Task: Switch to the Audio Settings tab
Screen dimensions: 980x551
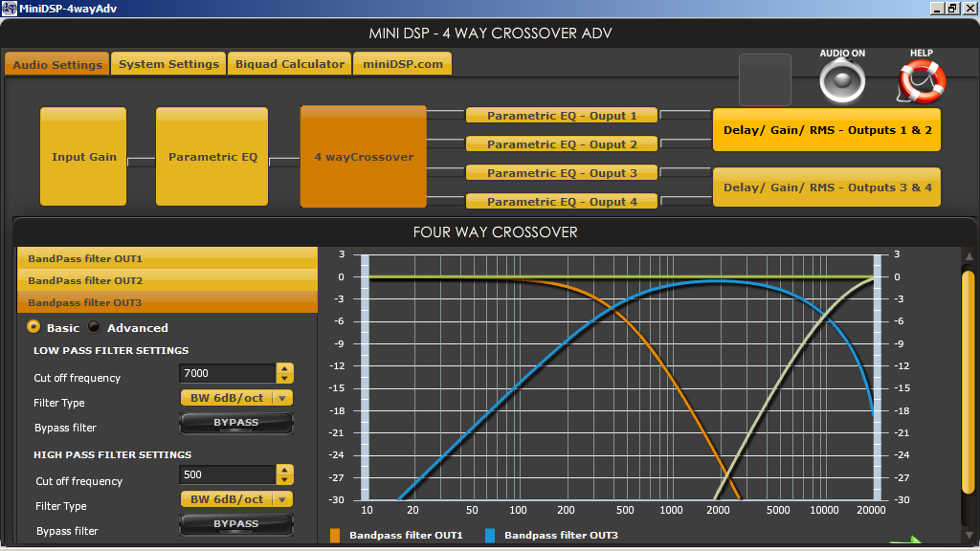Action: click(x=56, y=64)
